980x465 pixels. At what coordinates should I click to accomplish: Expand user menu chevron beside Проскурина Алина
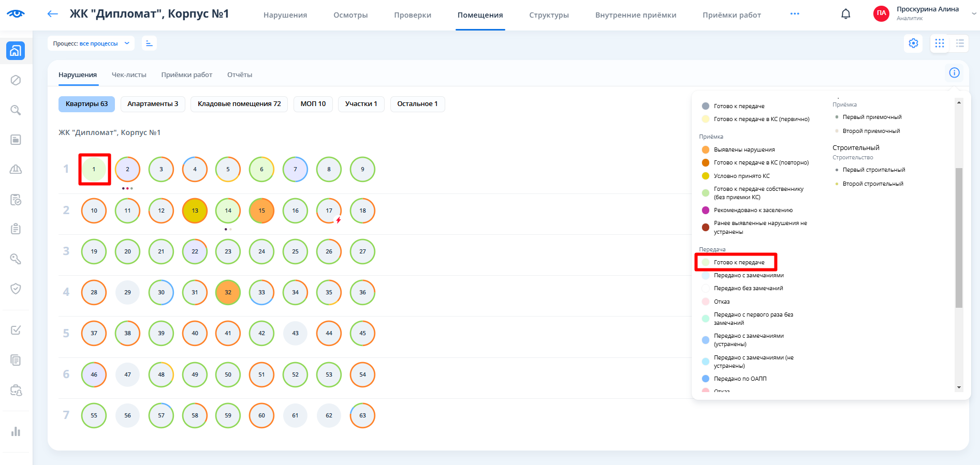(x=973, y=14)
